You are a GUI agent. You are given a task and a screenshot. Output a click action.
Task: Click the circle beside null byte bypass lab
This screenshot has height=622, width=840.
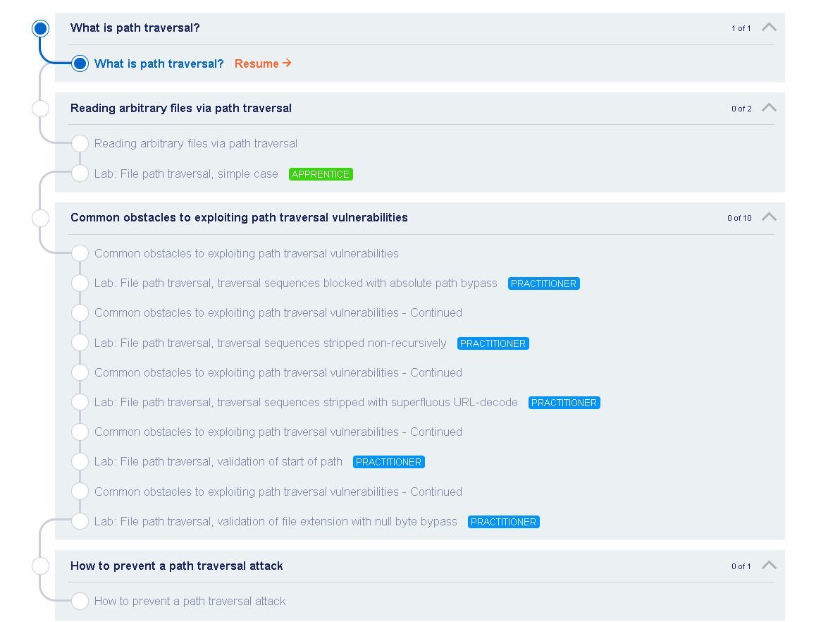[80, 522]
